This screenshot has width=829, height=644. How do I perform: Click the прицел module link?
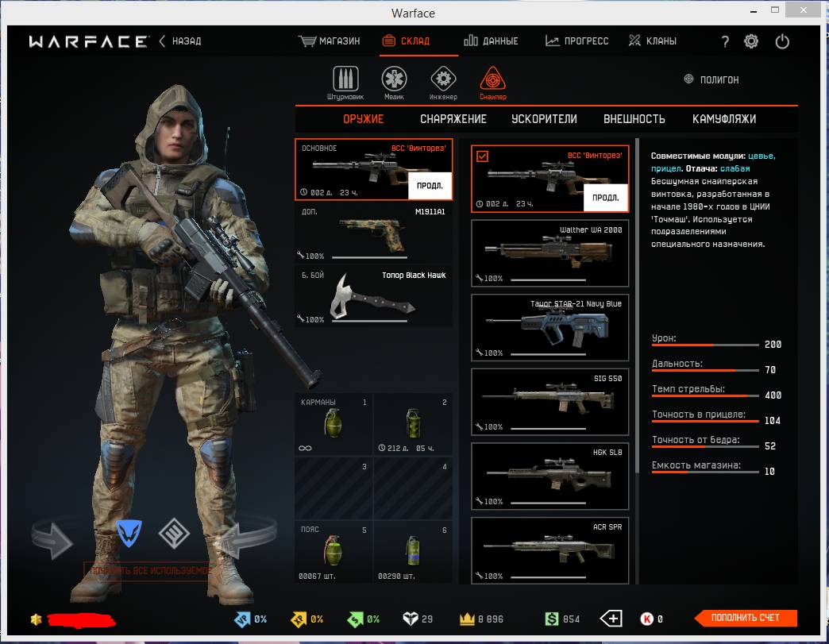point(665,168)
